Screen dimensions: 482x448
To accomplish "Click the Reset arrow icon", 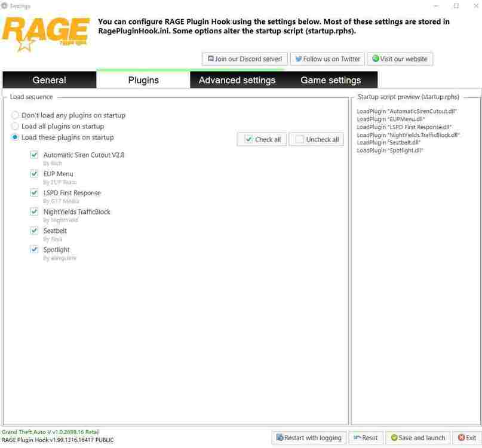I will pos(357,438).
